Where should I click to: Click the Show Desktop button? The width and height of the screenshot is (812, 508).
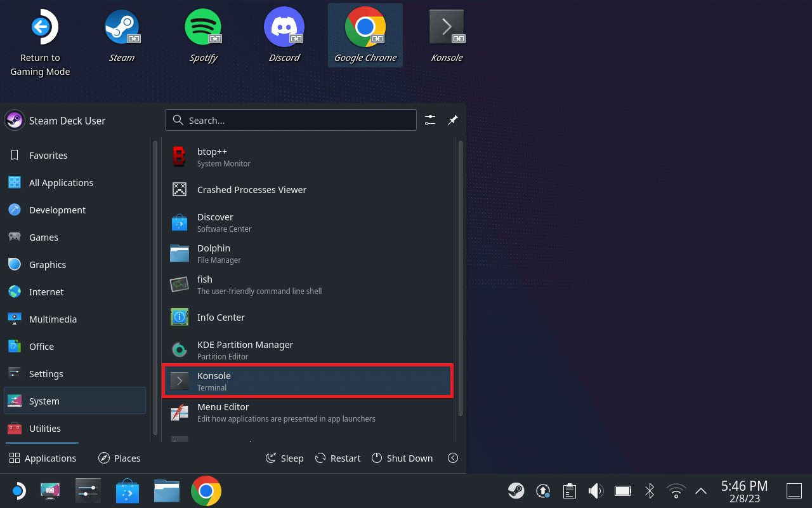point(794,490)
